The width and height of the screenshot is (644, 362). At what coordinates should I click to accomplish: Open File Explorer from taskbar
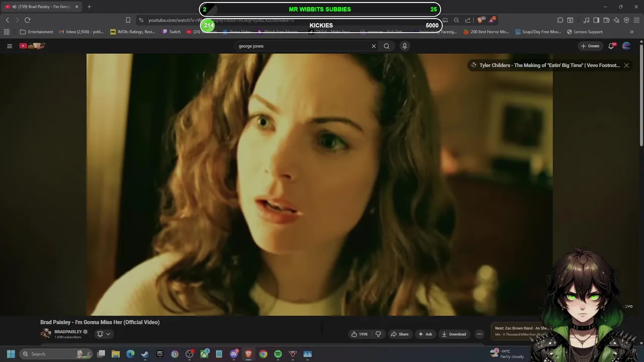point(116,354)
